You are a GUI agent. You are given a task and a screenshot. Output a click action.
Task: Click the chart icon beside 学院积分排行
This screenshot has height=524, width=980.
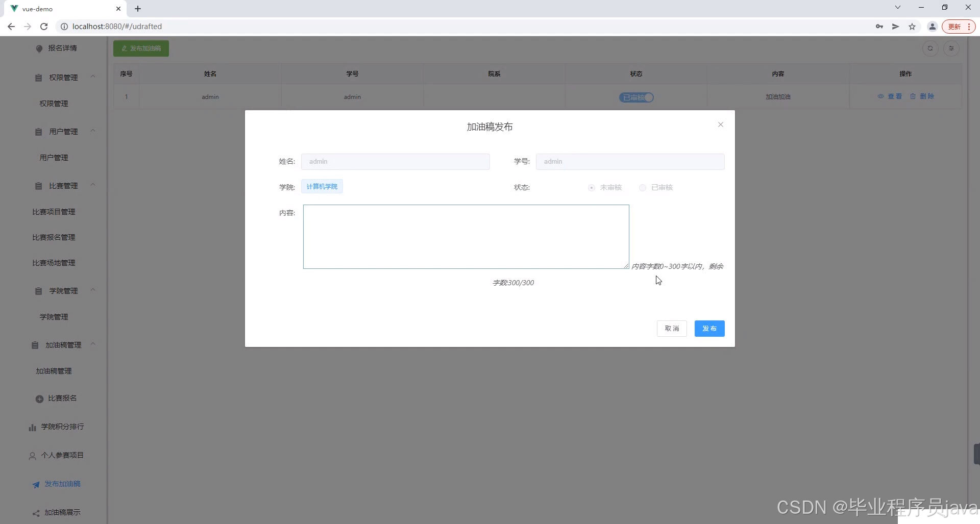coord(33,427)
